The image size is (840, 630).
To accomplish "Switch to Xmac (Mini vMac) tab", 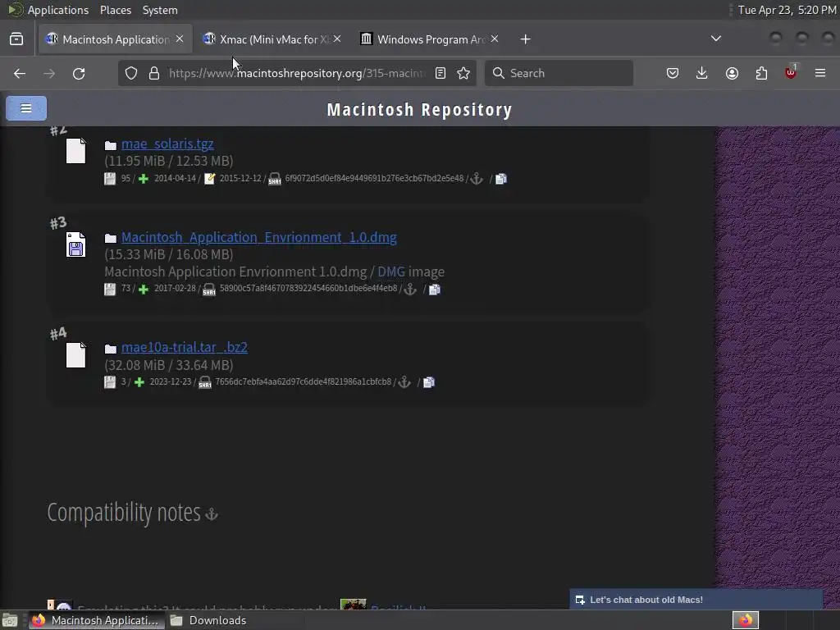I will [x=273, y=39].
